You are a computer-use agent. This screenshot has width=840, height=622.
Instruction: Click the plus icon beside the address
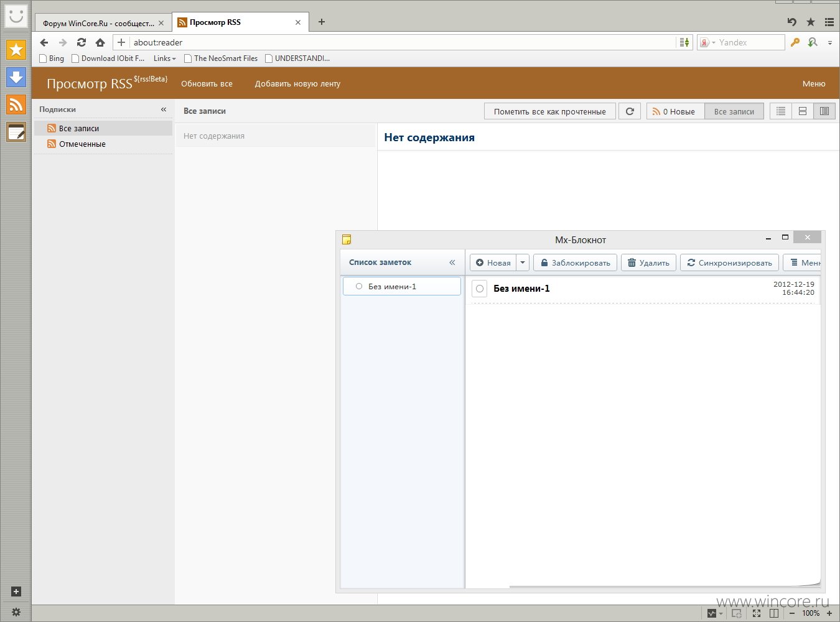click(121, 42)
